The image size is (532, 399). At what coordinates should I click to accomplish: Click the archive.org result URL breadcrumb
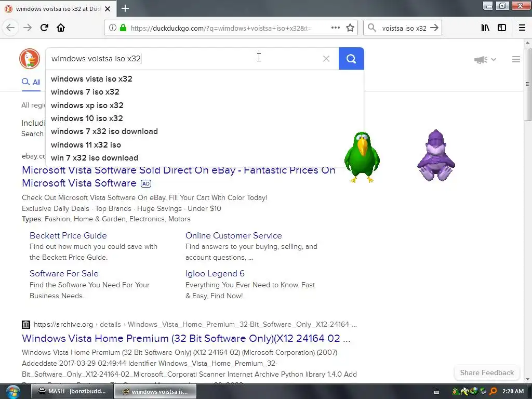click(195, 324)
